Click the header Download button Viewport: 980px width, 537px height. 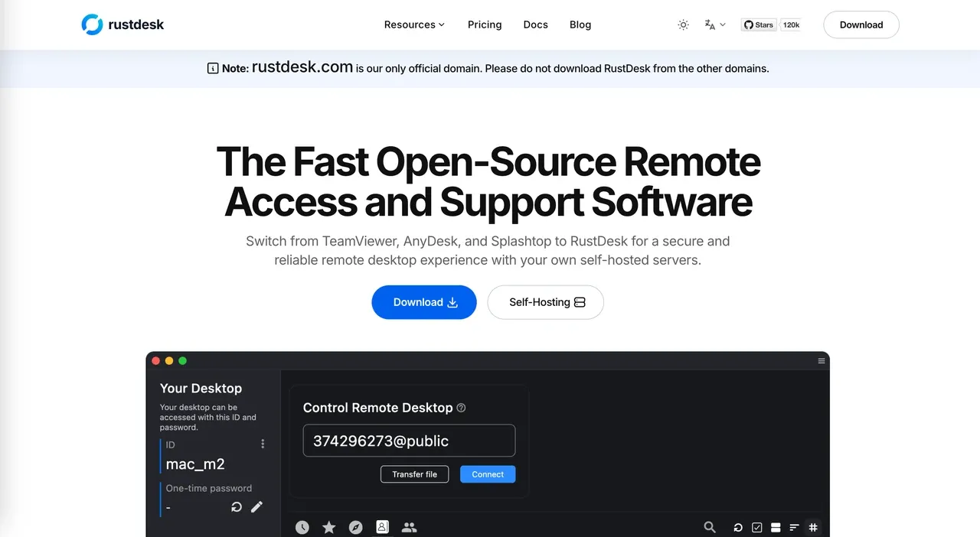[x=861, y=24]
